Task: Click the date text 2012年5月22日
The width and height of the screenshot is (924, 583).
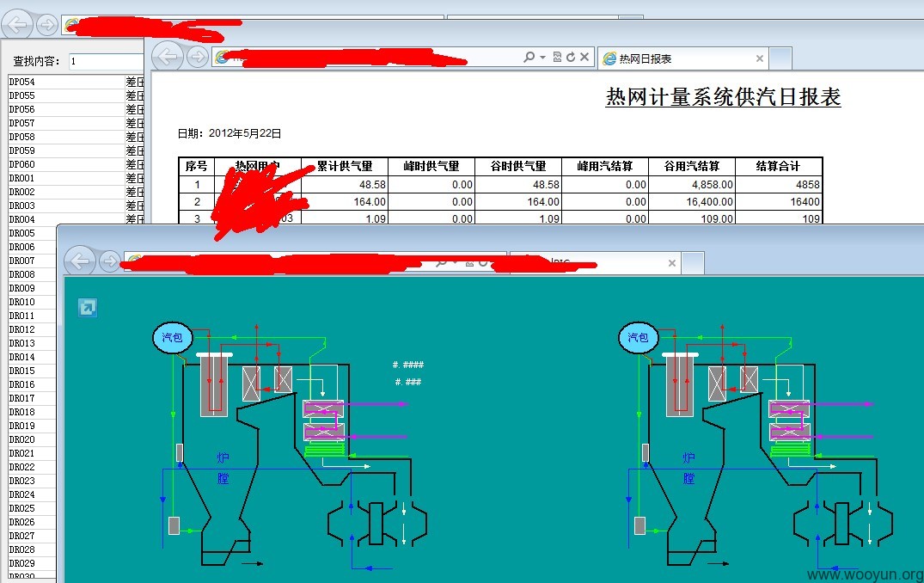Action: pos(245,133)
